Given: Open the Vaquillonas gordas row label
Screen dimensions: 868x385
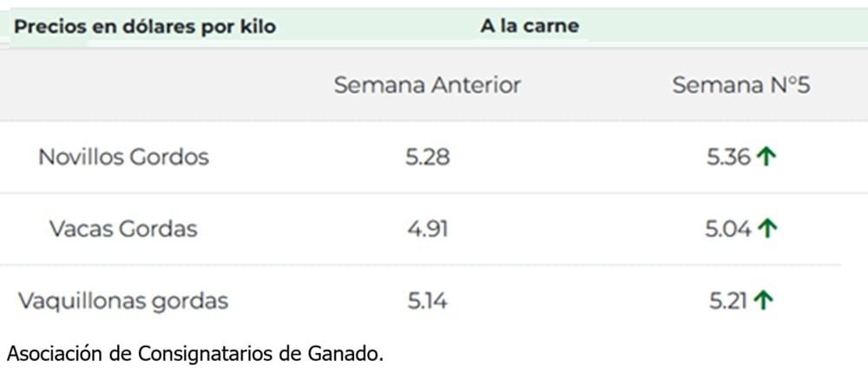Looking at the screenshot, I should (123, 300).
